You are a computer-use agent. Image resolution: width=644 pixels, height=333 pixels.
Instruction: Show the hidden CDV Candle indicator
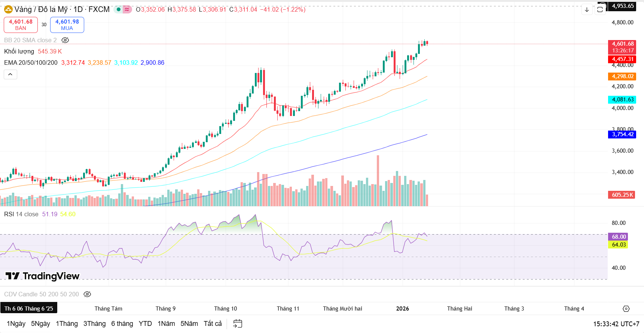(87, 294)
